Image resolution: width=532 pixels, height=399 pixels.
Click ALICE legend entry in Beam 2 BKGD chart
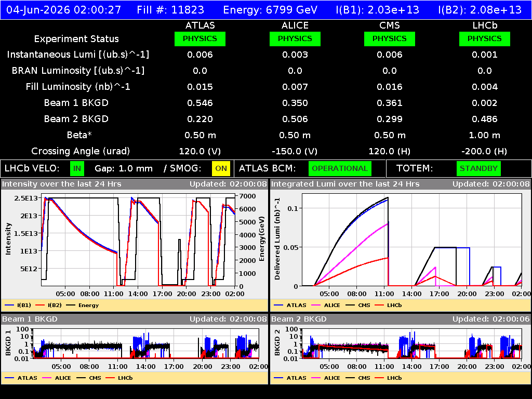click(x=326, y=378)
